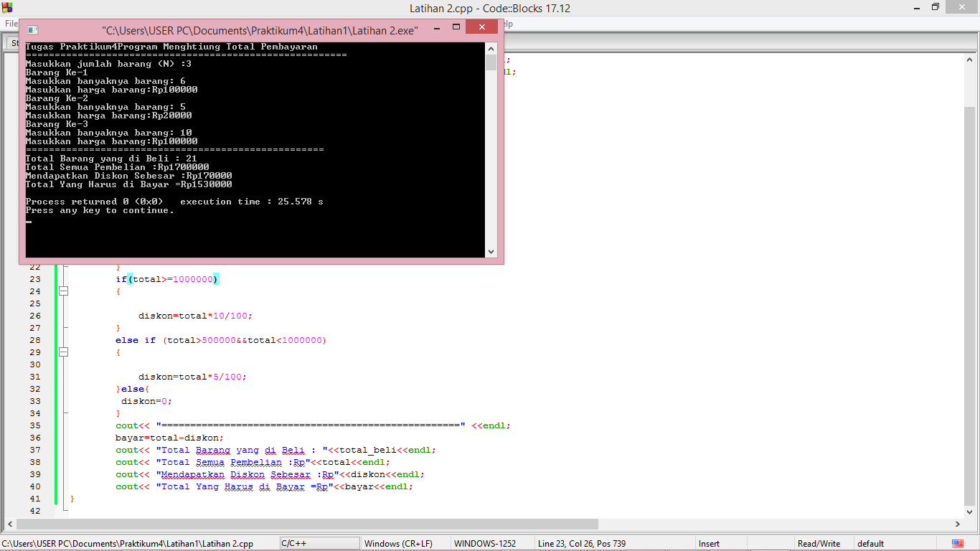This screenshot has width=980, height=551.
Task: Click the default status bar entry
Action: coord(870,544)
